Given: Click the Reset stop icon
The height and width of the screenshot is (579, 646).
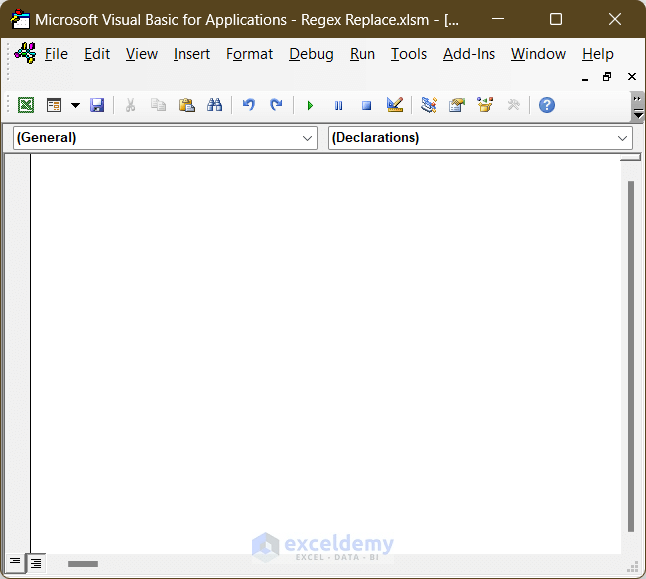Looking at the screenshot, I should pyautogui.click(x=366, y=106).
